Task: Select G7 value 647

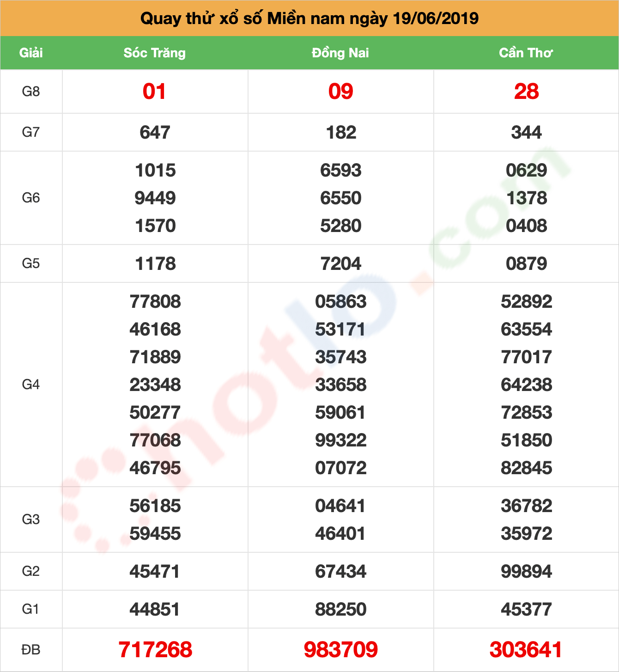Action: click(155, 133)
